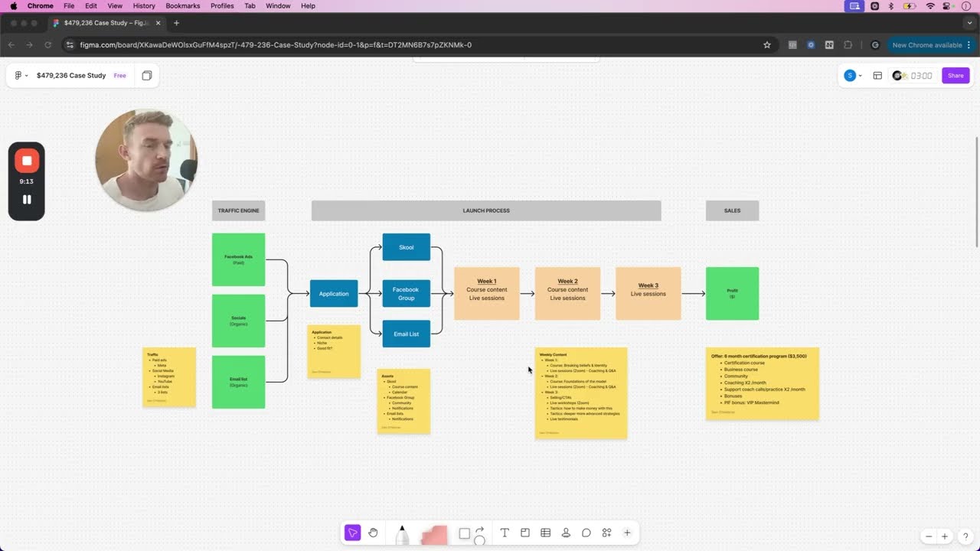Select the Text tool
980x551 pixels.
click(505, 533)
